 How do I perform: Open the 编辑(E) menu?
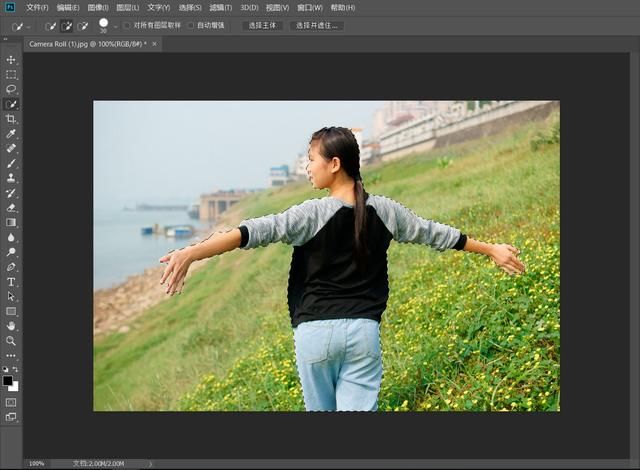68,8
